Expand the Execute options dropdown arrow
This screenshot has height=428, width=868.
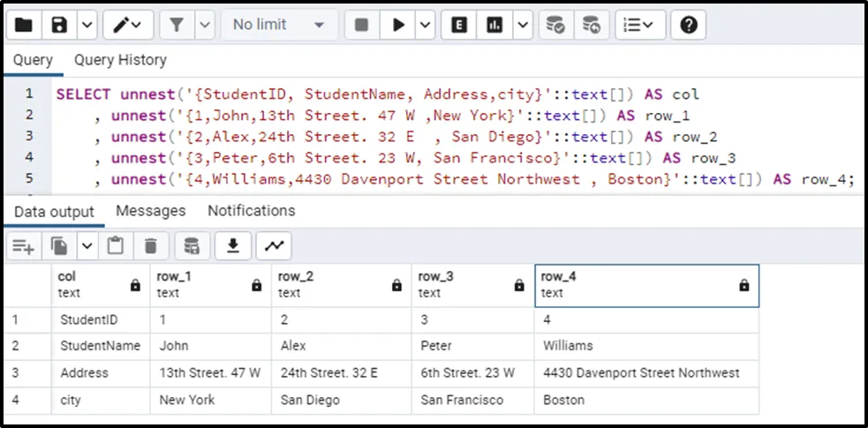pyautogui.click(x=426, y=26)
